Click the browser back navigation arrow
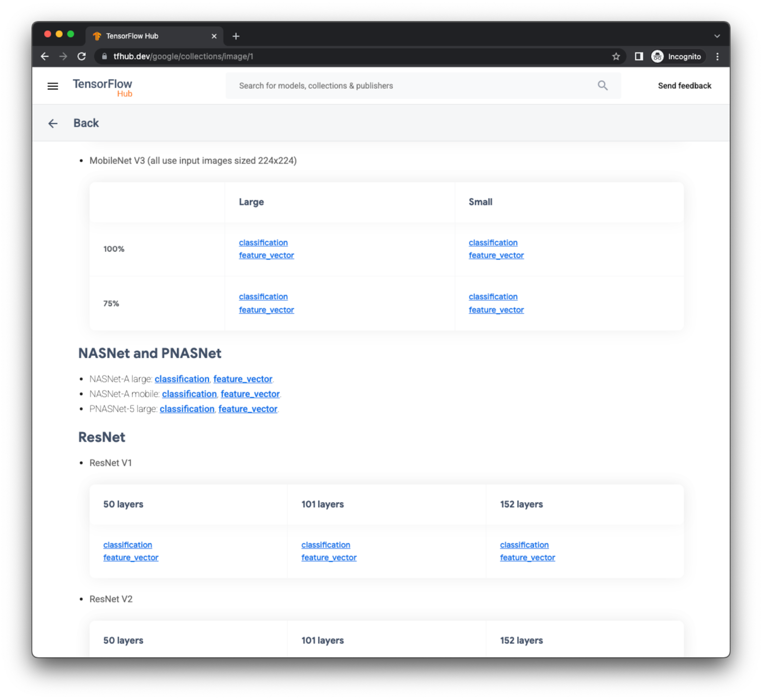The width and height of the screenshot is (762, 700). 45,56
